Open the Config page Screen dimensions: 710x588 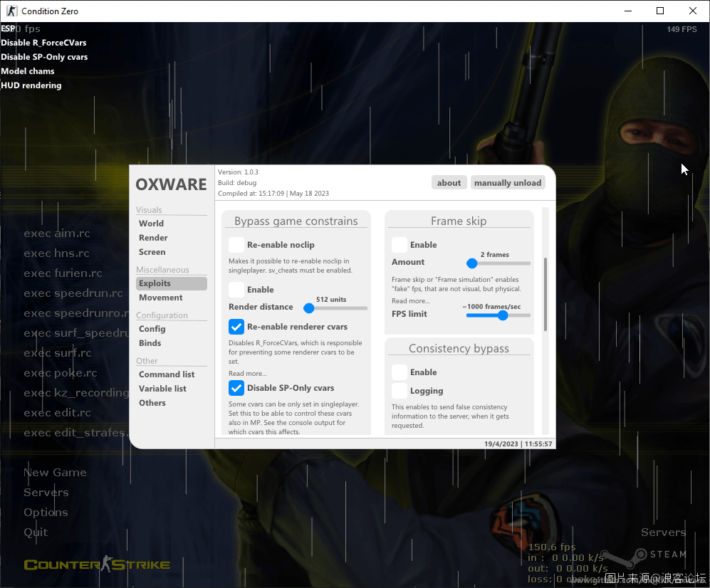click(x=152, y=329)
